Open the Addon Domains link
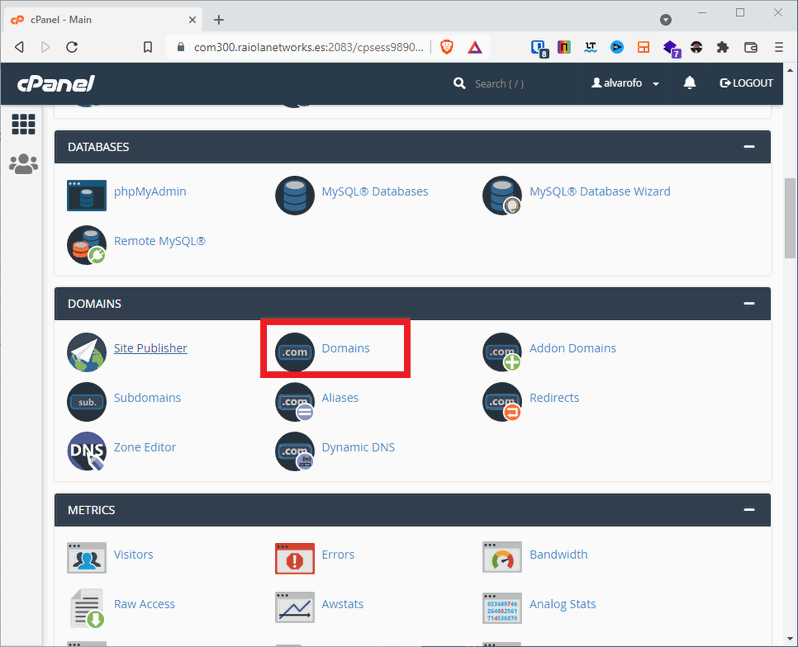The height and width of the screenshot is (647, 798). pos(573,348)
